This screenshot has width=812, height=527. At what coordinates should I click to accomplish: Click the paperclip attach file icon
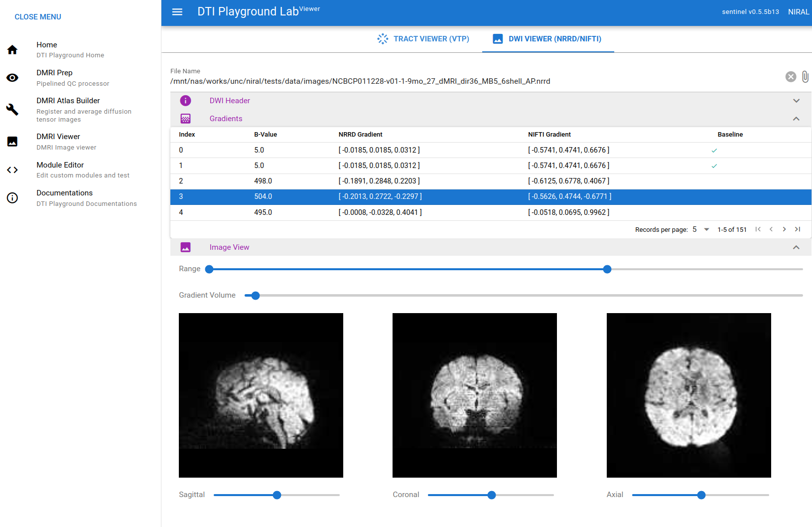[x=805, y=76]
